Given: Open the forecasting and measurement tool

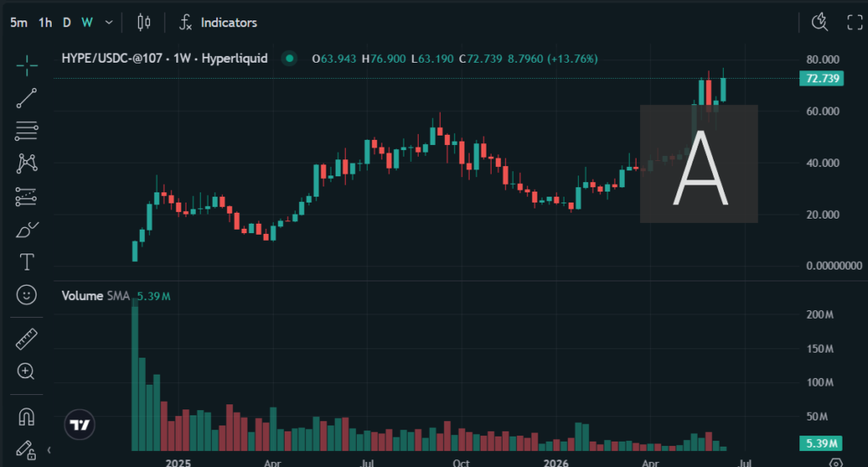Looking at the screenshot, I should [x=26, y=197].
